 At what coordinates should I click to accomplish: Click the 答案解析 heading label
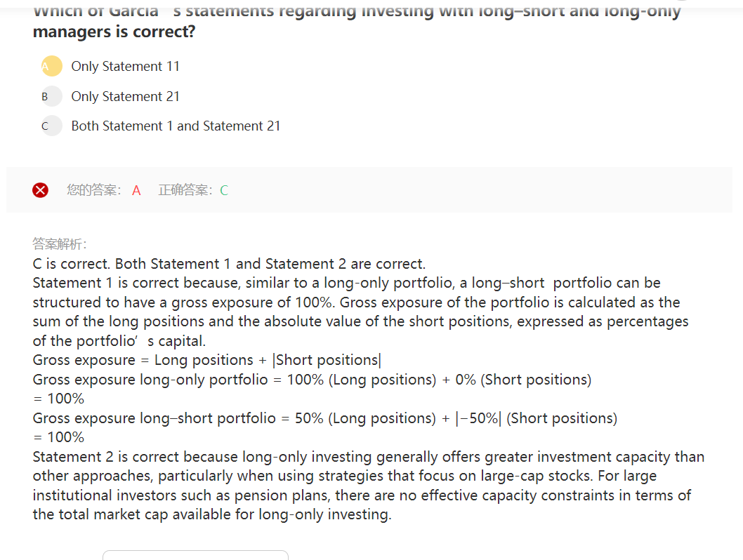point(60,244)
